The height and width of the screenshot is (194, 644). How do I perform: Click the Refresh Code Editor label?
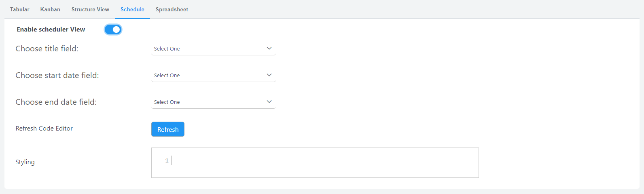coord(44,129)
